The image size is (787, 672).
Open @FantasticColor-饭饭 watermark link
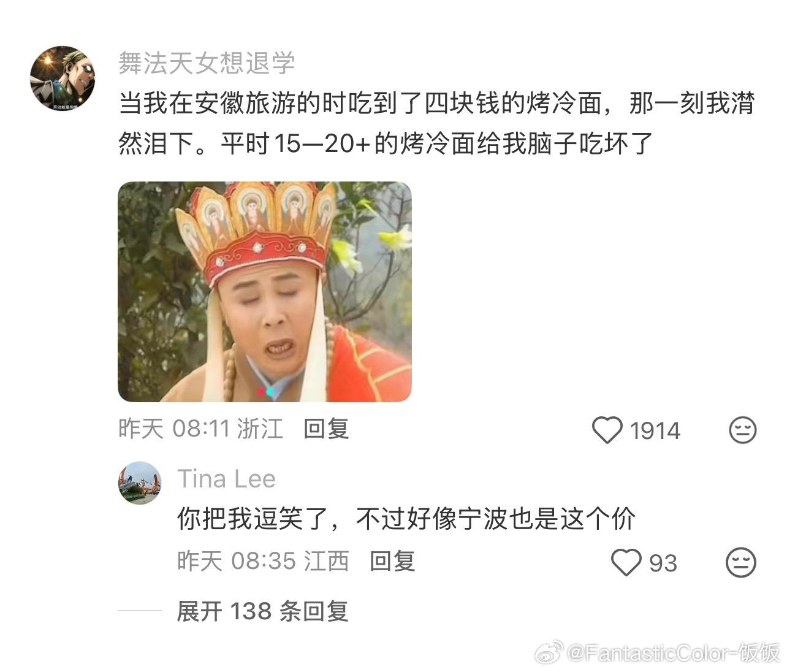point(674,653)
